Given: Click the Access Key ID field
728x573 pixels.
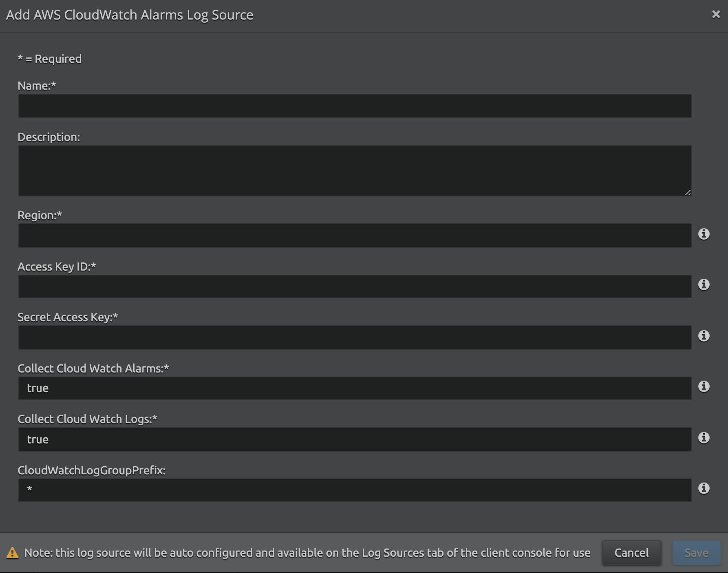Looking at the screenshot, I should (355, 286).
